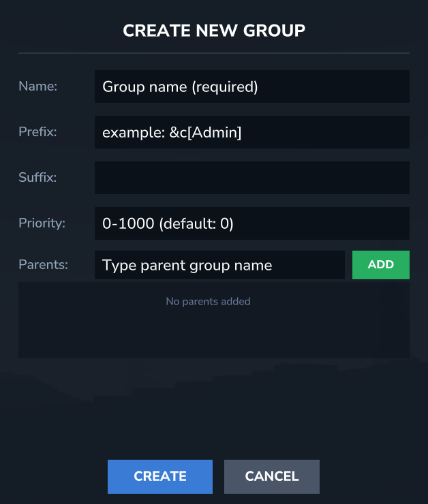This screenshot has height=504, width=428.
Task: Cancel the group creation dialog
Action: coord(272,477)
